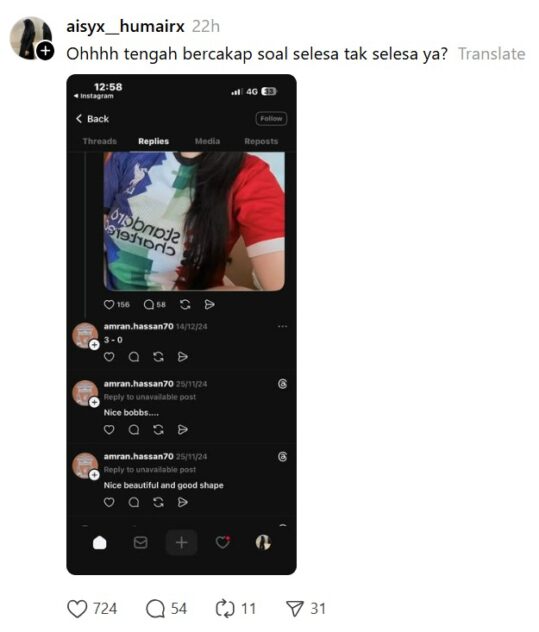Click Translate next to the caption
Viewport: 539px width, 632px height.
(x=491, y=54)
